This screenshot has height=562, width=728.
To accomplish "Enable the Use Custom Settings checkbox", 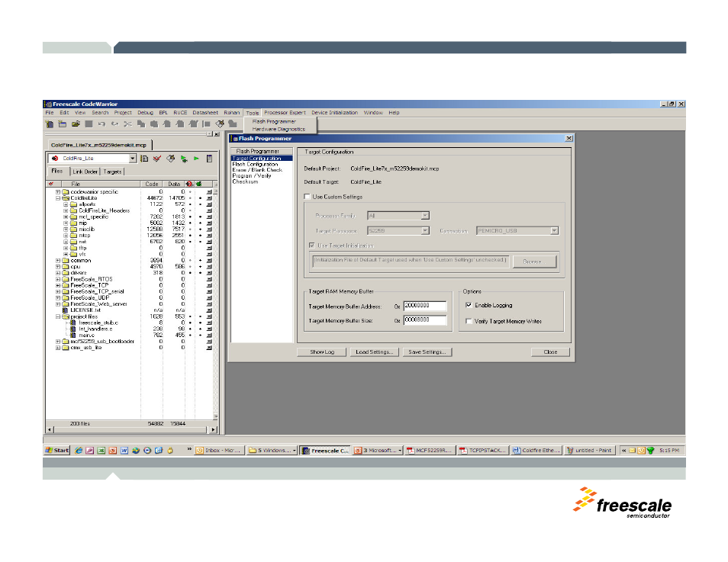I will pyautogui.click(x=307, y=197).
